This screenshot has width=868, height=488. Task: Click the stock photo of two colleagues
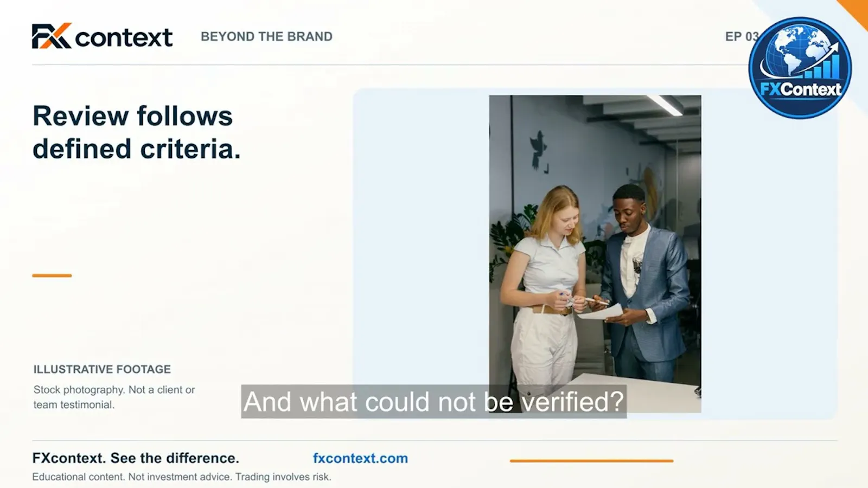click(595, 254)
